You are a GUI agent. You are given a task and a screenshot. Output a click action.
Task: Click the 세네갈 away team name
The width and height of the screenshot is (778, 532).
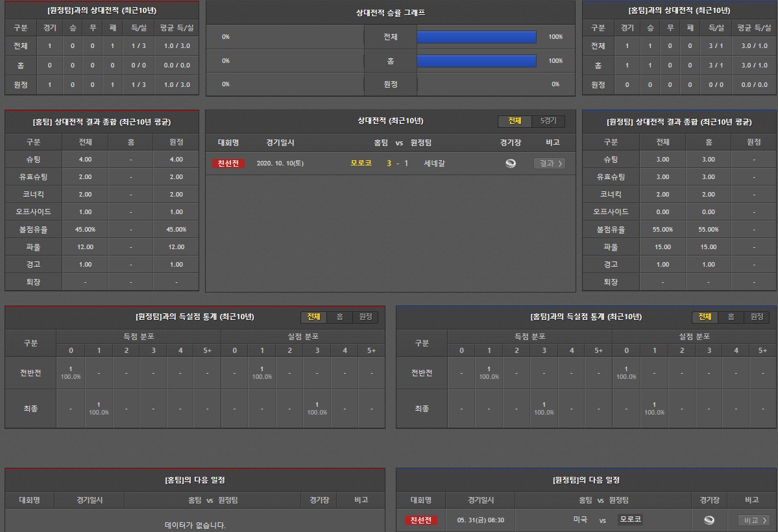[434, 163]
